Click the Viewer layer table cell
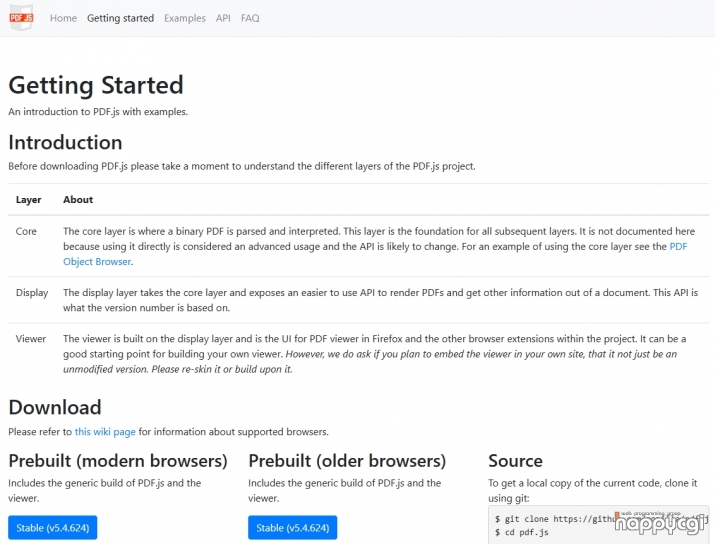This screenshot has width=715, height=544. point(31,339)
